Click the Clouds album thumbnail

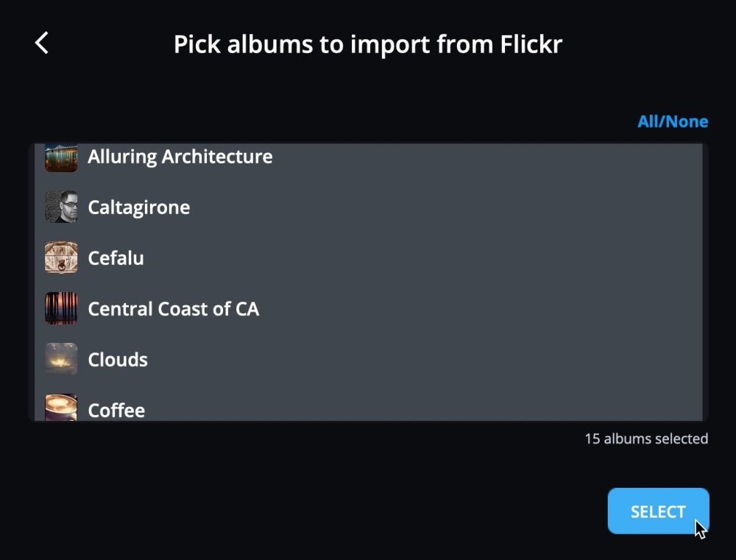pos(61,359)
